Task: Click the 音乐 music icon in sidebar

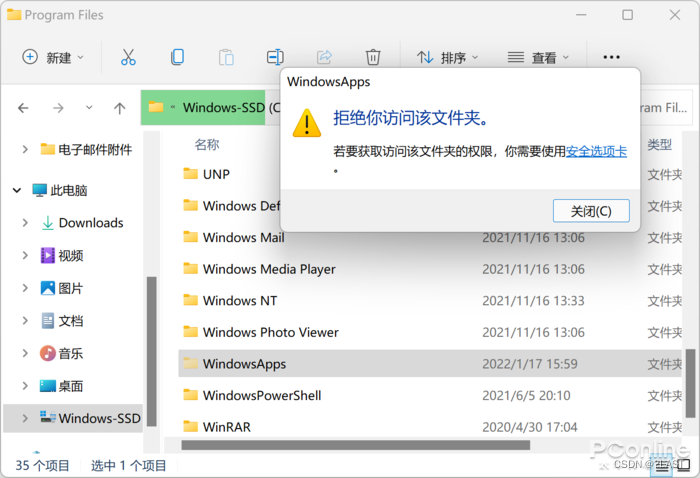Action: pos(47,353)
